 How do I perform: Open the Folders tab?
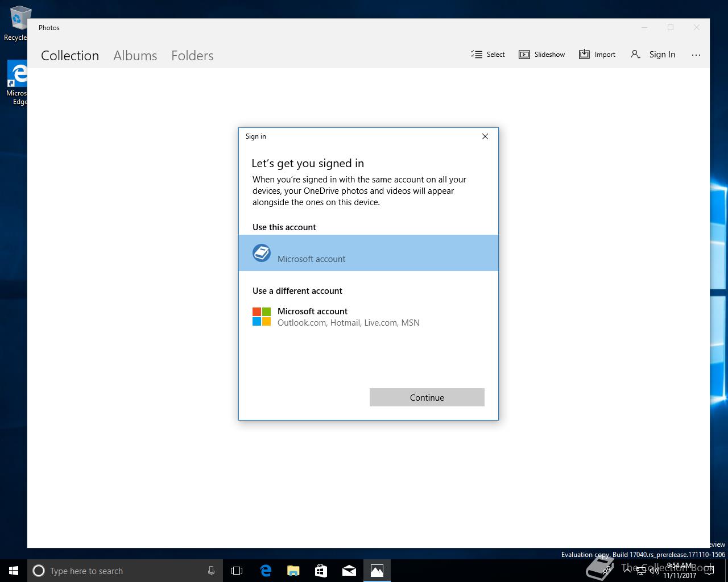pyautogui.click(x=192, y=55)
